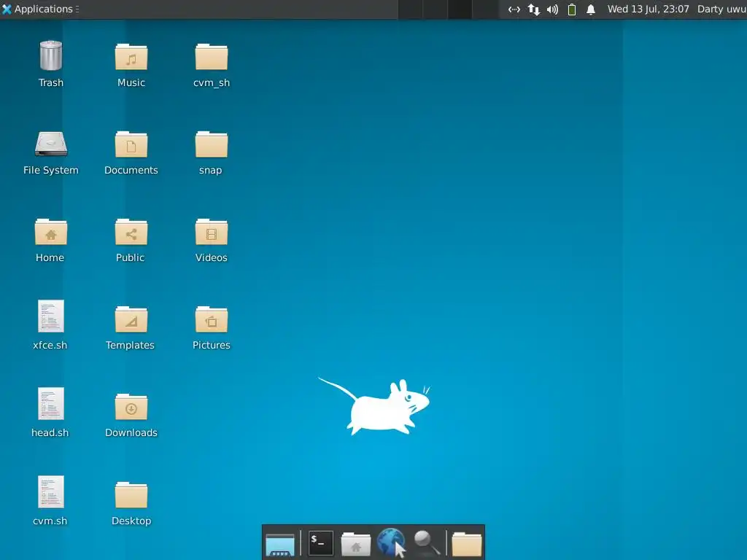Open Application Finder magnifier in dock
Viewport: 747px width, 560px height.
click(426, 542)
